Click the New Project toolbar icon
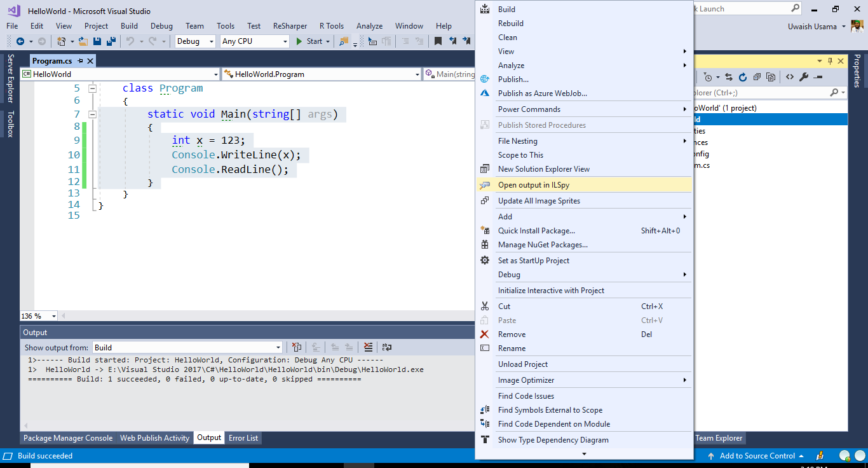The height and width of the screenshot is (468, 868). (62, 41)
